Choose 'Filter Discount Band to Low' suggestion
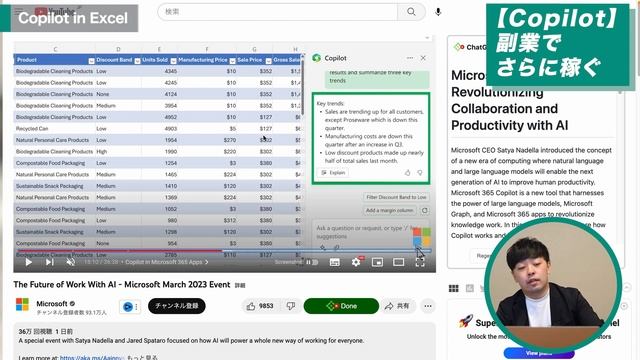 (x=396, y=197)
